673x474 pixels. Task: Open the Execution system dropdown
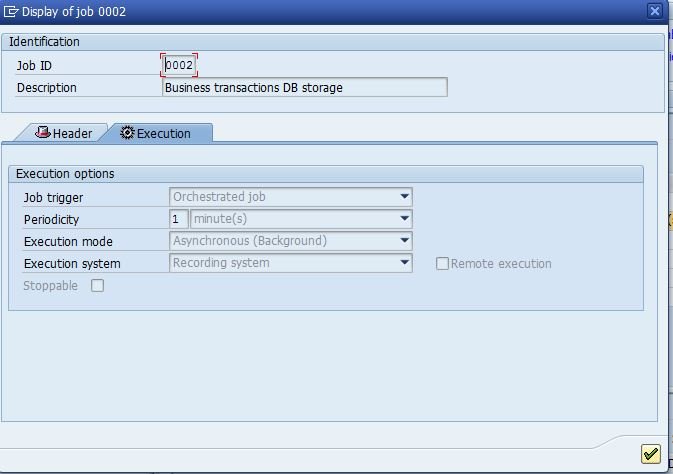point(291,263)
